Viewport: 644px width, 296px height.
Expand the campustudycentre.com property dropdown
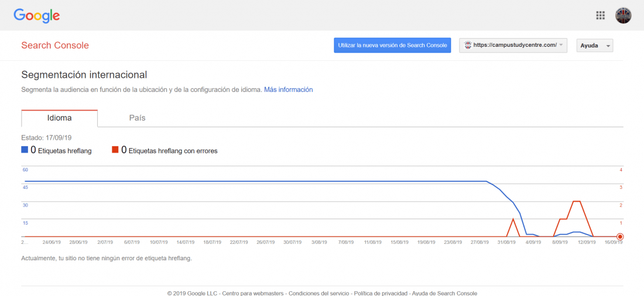(x=513, y=45)
